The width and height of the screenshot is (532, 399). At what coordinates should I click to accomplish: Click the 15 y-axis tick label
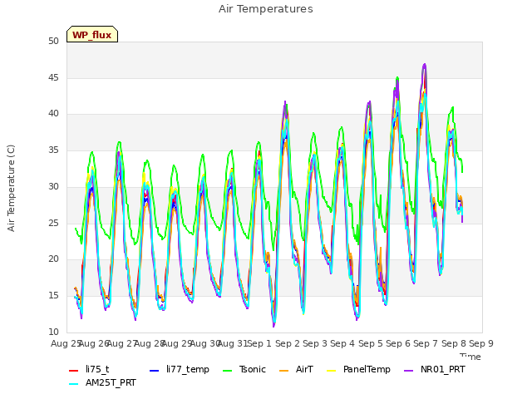pos(53,296)
